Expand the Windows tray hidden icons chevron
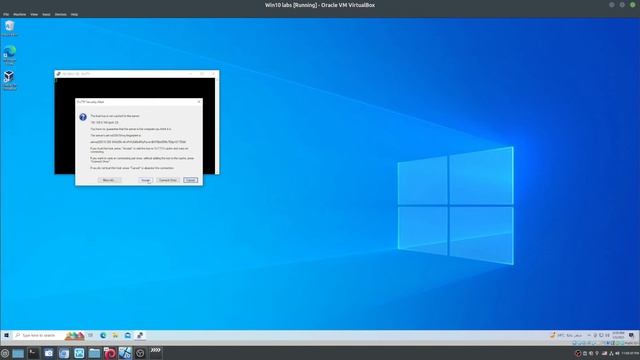 tap(589, 335)
